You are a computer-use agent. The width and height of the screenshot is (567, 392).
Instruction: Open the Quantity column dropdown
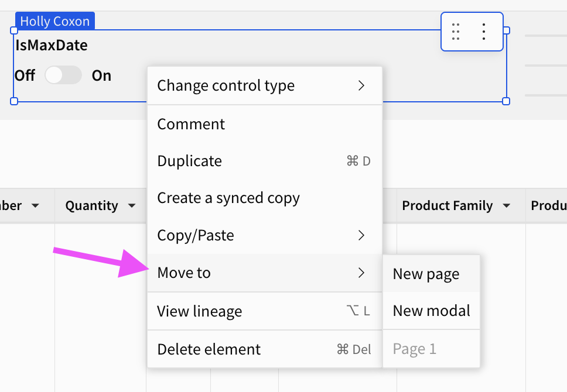click(130, 205)
